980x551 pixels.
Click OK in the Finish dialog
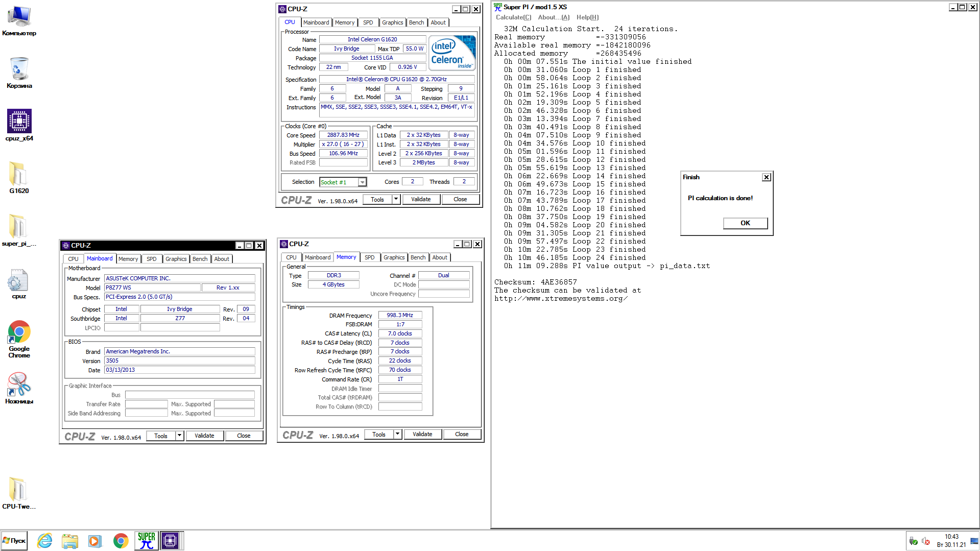[745, 223]
